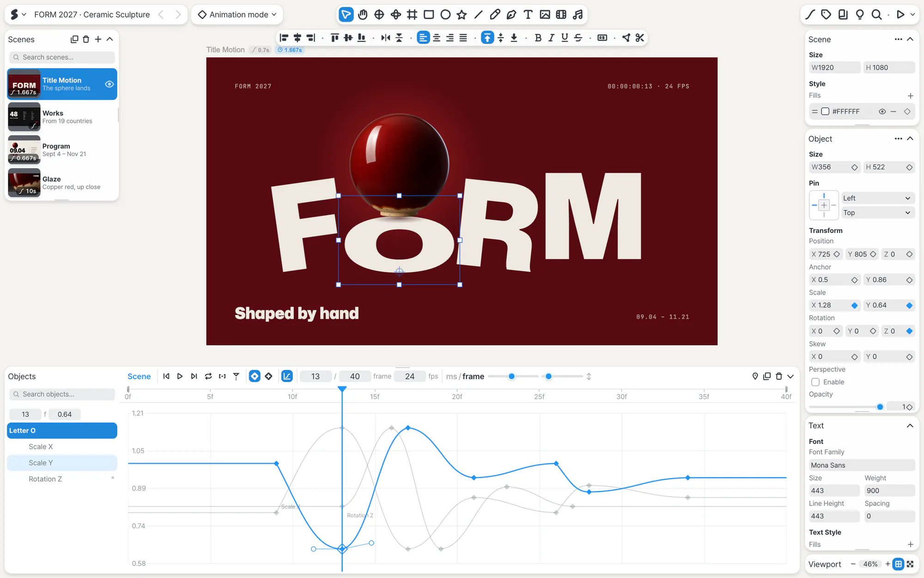Toggle Rotation Z keyframe diamond
This screenshot has height=578, width=924.
coord(909,331)
